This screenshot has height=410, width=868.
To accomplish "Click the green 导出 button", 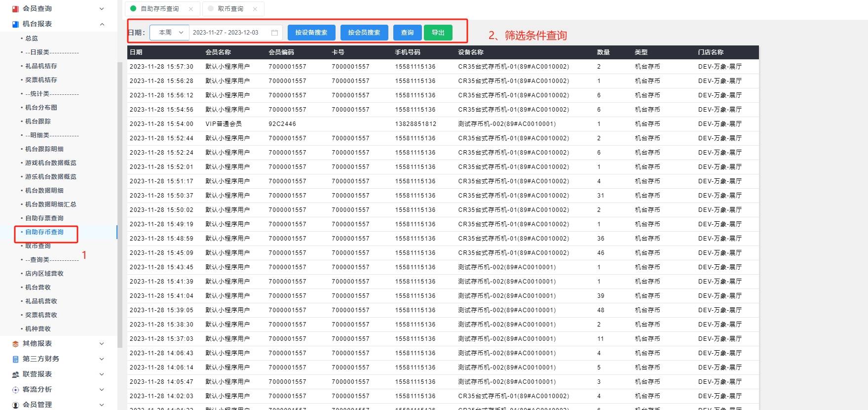I will click(438, 33).
